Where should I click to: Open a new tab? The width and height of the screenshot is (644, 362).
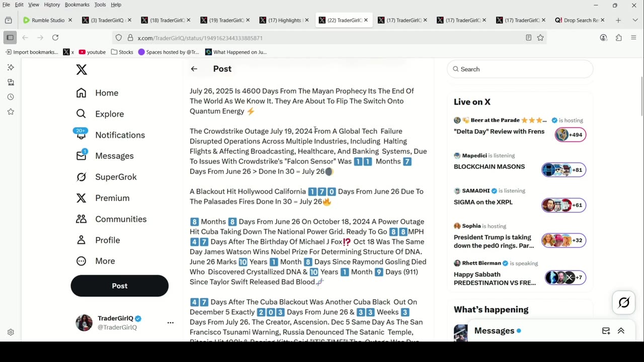pyautogui.click(x=618, y=20)
